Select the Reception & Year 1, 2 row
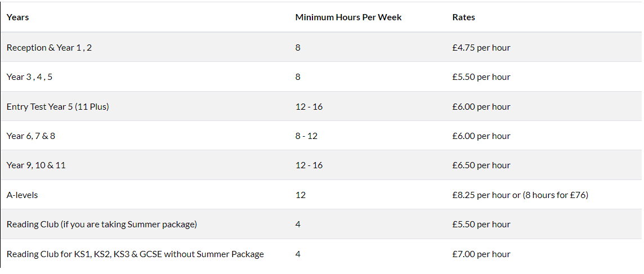Viewport: 644px width, 274px height. (x=49, y=48)
